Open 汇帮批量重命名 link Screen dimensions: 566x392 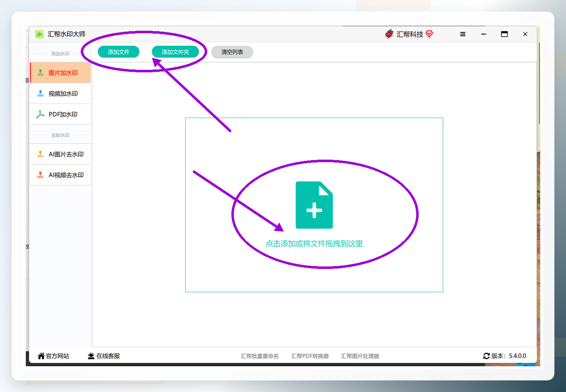point(260,356)
